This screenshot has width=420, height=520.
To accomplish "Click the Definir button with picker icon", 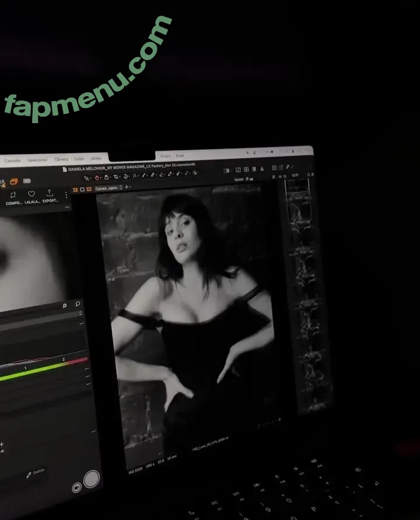I will pos(35,472).
